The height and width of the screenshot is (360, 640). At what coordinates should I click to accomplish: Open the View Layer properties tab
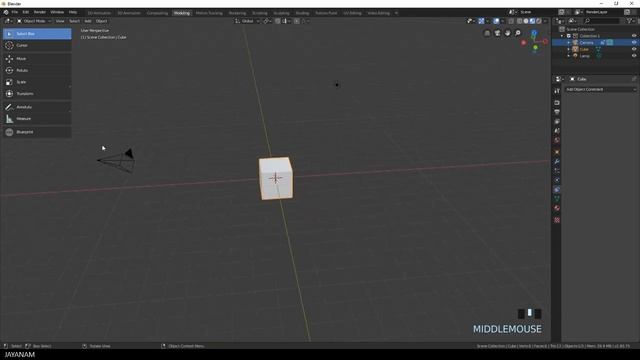[557, 121]
